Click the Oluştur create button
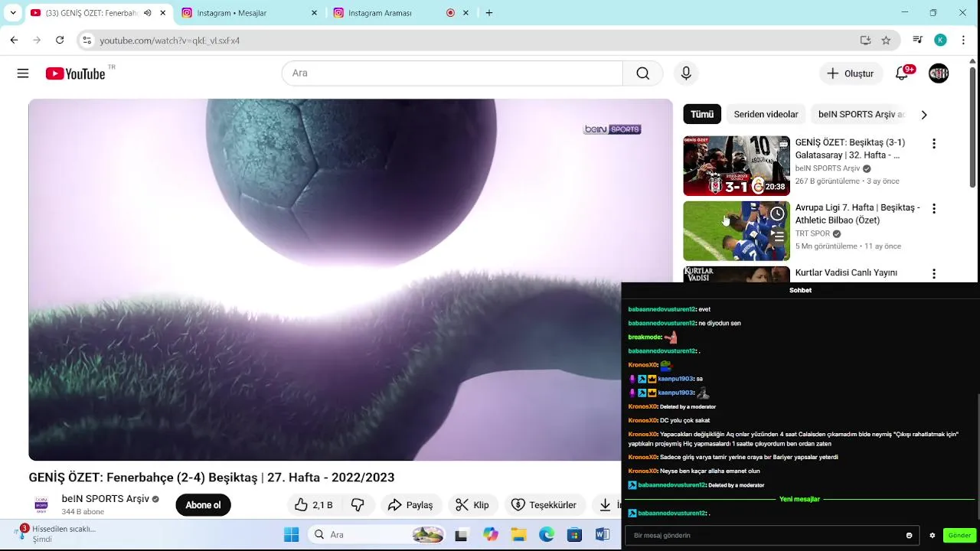Image resolution: width=980 pixels, height=551 pixels. [x=850, y=73]
